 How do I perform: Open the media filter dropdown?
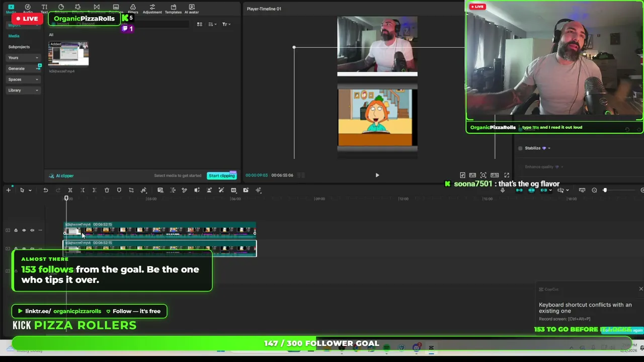tap(226, 24)
